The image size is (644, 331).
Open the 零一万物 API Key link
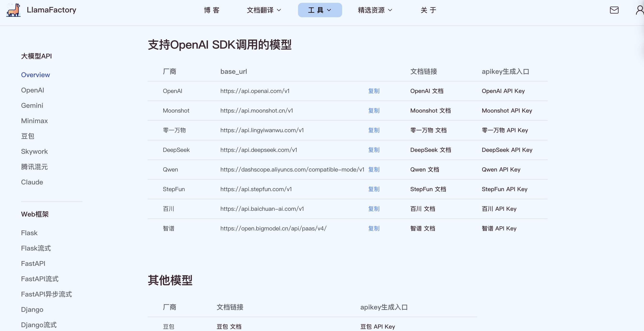point(505,130)
